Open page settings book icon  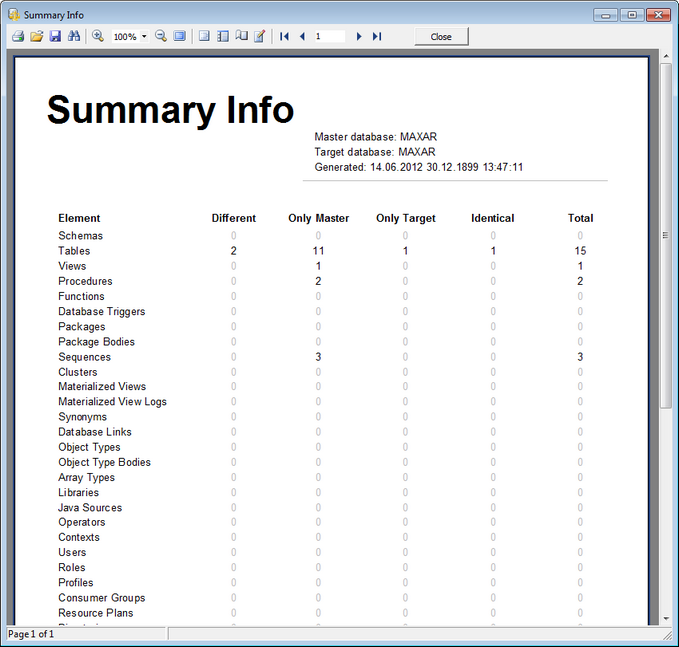[242, 36]
